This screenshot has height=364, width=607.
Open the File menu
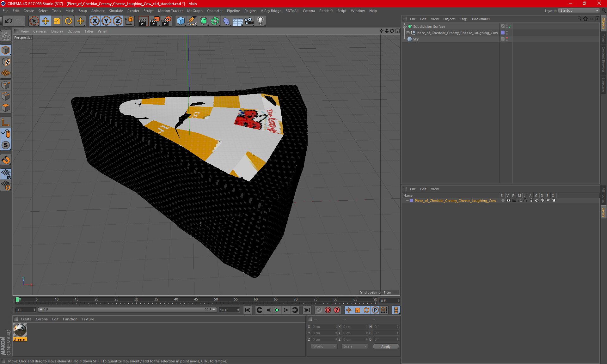point(5,11)
